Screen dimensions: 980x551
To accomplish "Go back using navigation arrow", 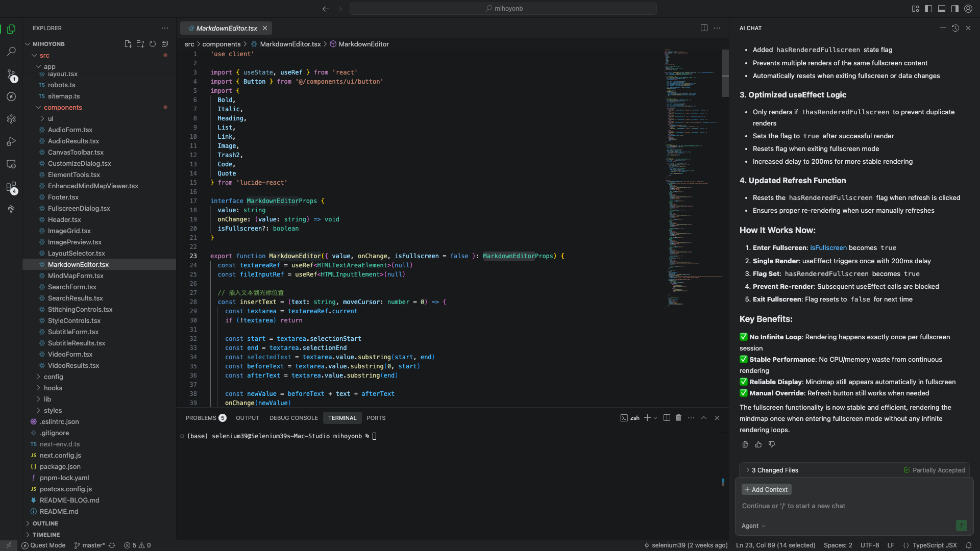I will point(326,9).
